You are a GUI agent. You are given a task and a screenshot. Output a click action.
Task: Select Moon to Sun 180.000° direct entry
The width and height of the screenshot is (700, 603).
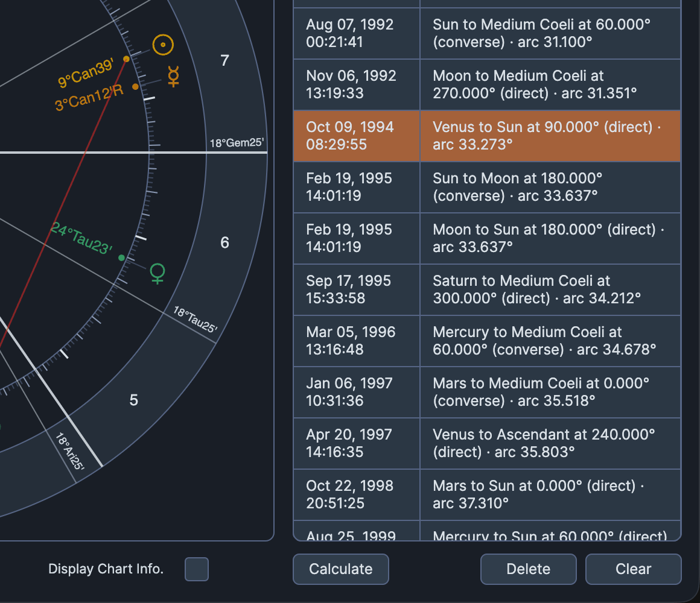tap(550, 239)
